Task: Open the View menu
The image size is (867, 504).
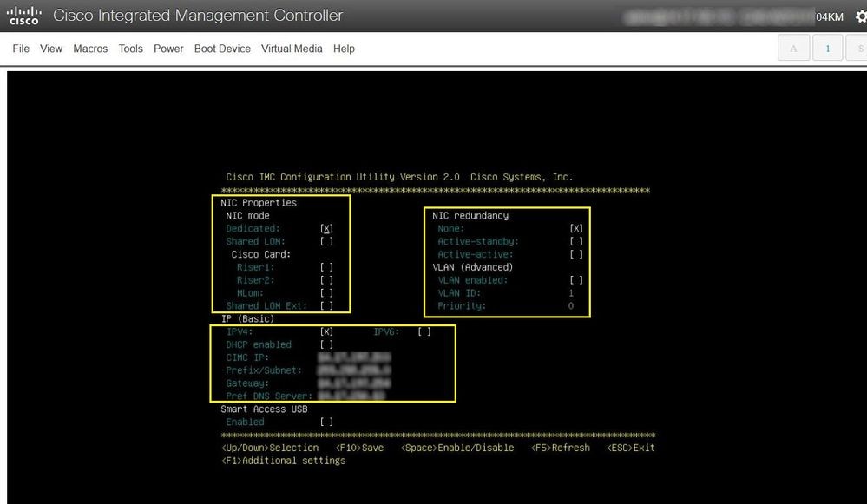Action: (x=51, y=49)
